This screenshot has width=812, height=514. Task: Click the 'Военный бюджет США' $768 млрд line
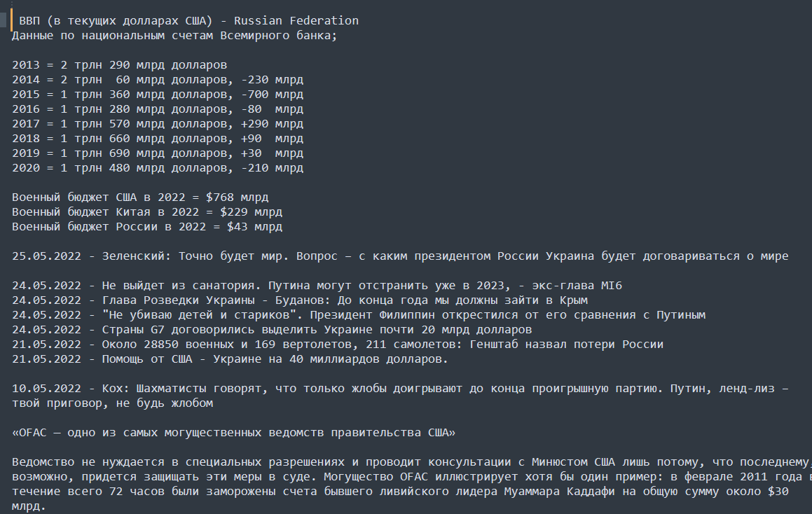[x=140, y=197]
